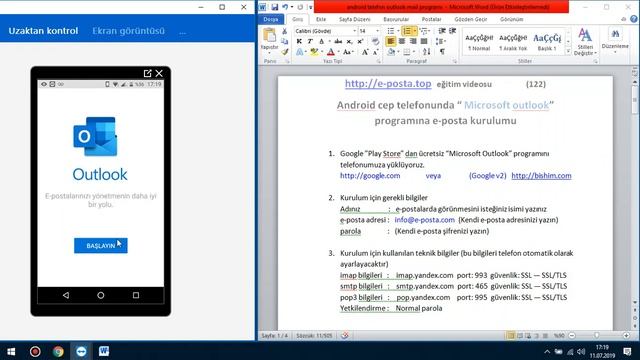Viewport: 640px width, 360px height.
Task: Open the Stilleri Değiştir menu
Action: pos(585,42)
